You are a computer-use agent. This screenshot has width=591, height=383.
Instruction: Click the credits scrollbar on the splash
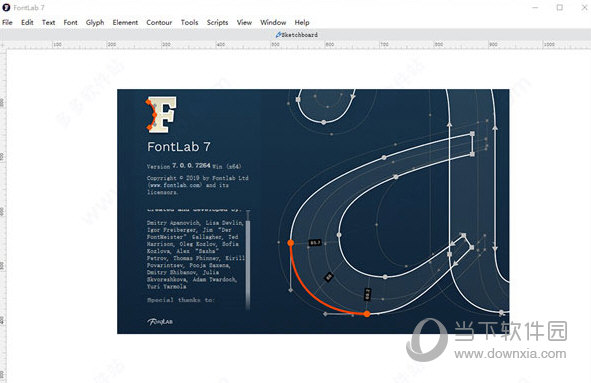tap(248, 260)
